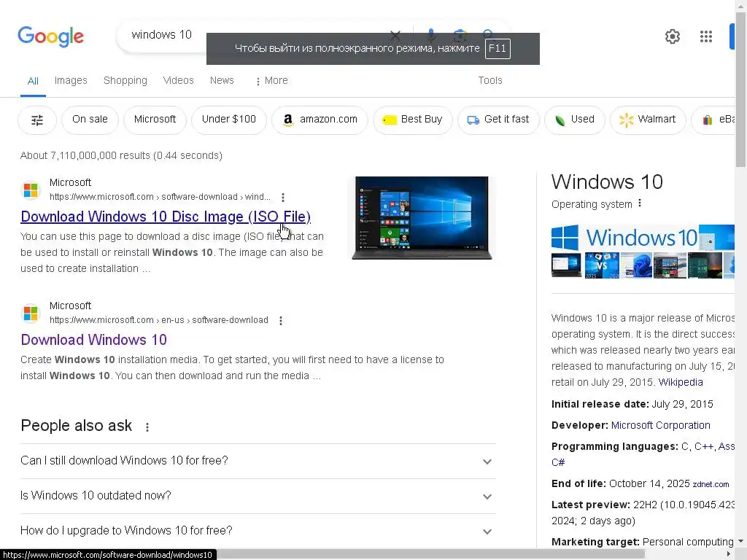Open the zdnet.com source link
This screenshot has width=747, height=560.
pos(711,484)
